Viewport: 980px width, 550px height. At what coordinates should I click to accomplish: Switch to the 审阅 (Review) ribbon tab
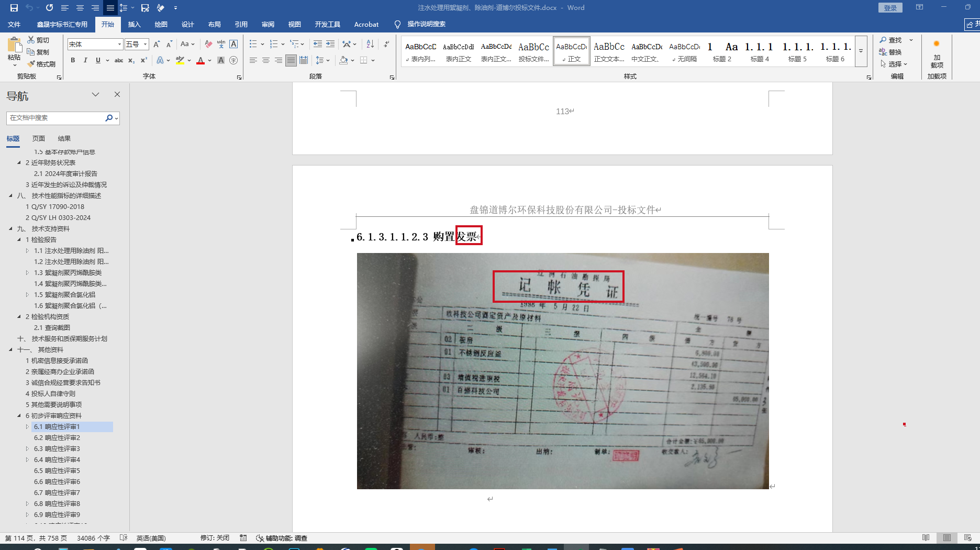tap(268, 24)
